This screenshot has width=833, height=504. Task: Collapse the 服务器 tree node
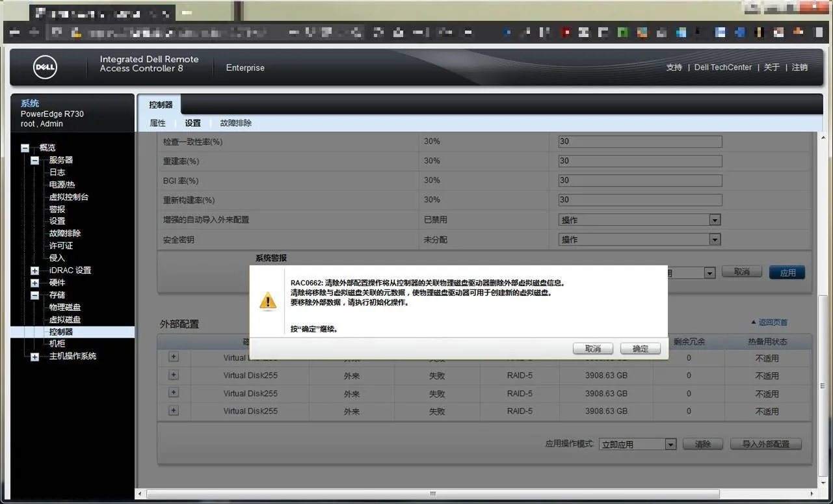(x=34, y=161)
